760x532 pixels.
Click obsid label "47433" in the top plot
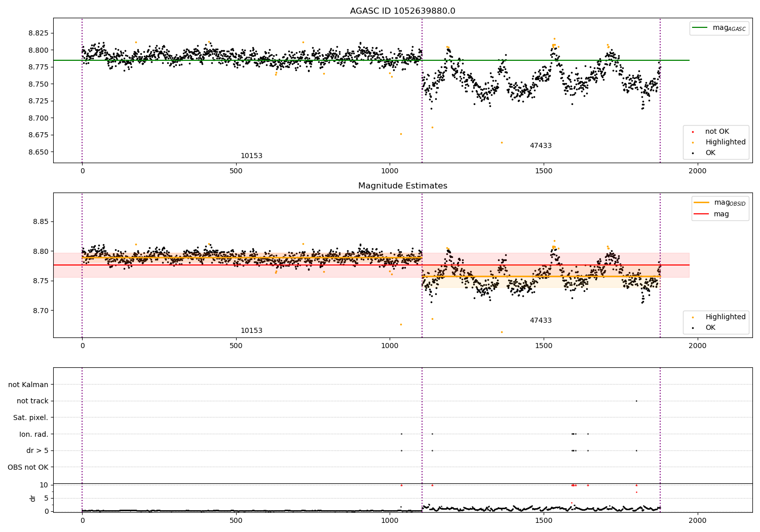click(x=541, y=146)
